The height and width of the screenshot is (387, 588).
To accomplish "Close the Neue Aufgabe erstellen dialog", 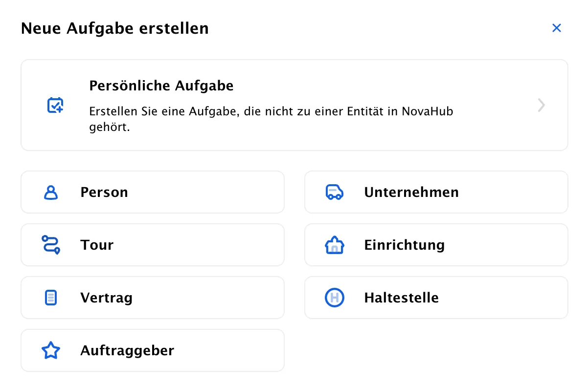I will 556,28.
